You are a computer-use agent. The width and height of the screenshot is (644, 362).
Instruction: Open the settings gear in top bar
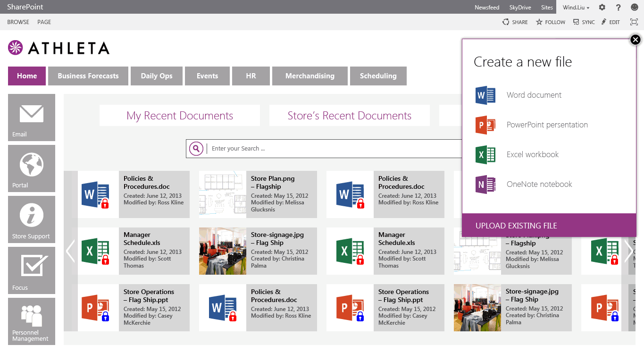tap(602, 7)
